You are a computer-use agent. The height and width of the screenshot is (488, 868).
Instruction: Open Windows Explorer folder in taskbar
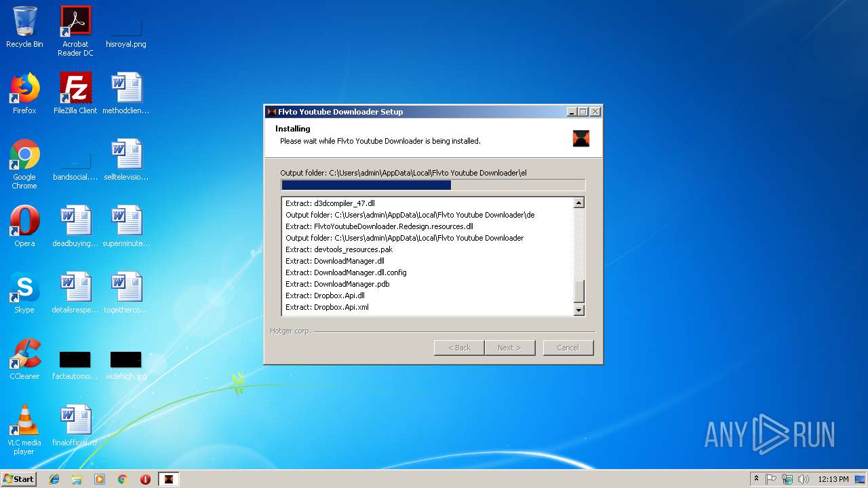77,479
